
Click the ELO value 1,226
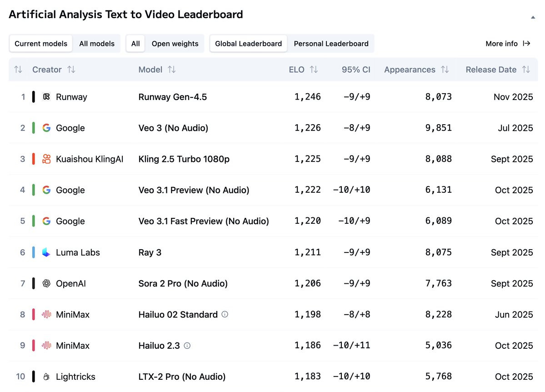pyautogui.click(x=308, y=128)
